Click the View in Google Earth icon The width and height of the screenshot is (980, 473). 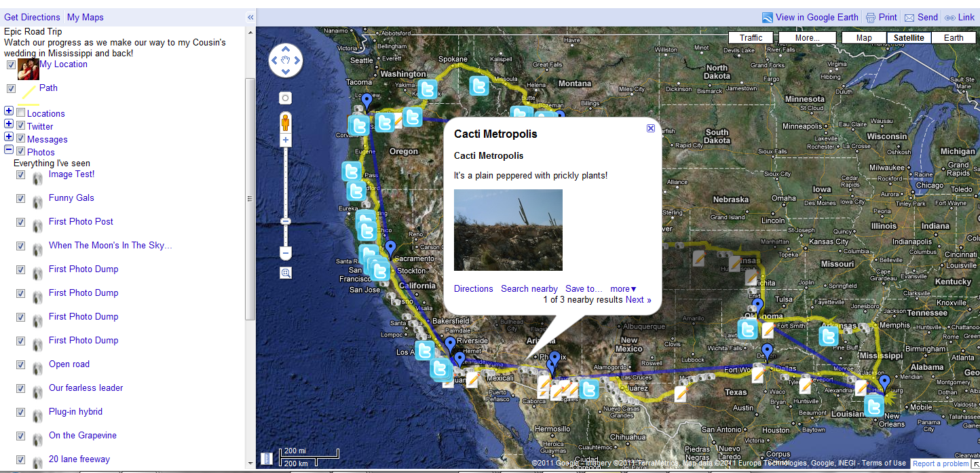(767, 18)
